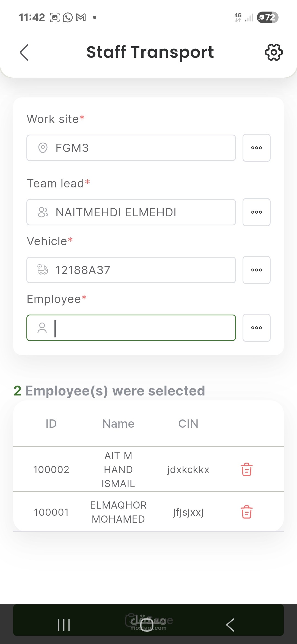Tap the person icon in Employee field

(42, 328)
